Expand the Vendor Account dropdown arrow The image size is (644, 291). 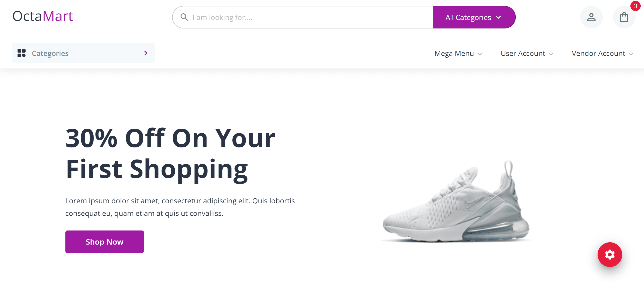click(631, 54)
